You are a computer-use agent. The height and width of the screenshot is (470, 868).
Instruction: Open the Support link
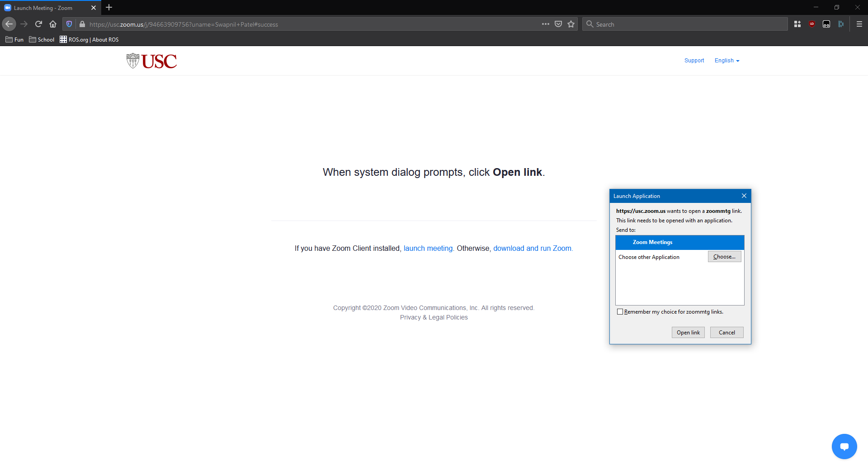coord(694,61)
